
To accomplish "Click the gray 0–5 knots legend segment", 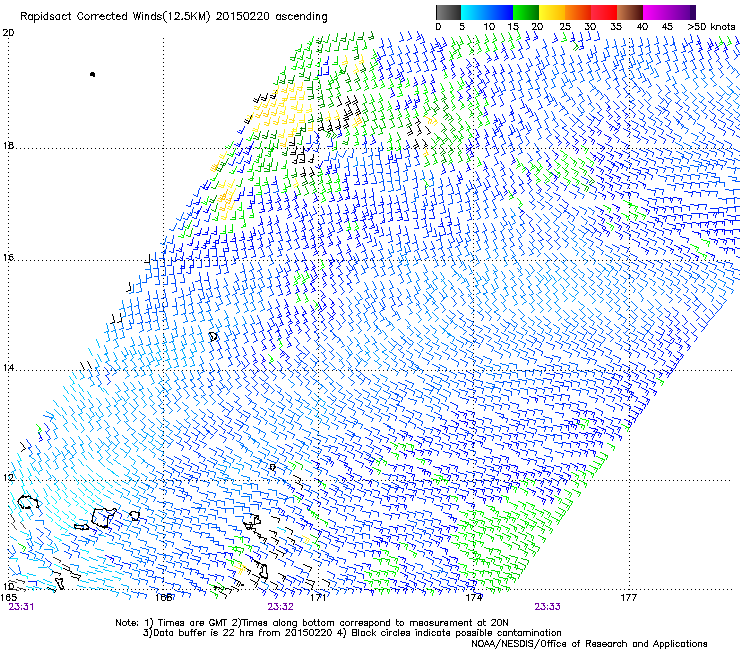I will click(x=448, y=12).
